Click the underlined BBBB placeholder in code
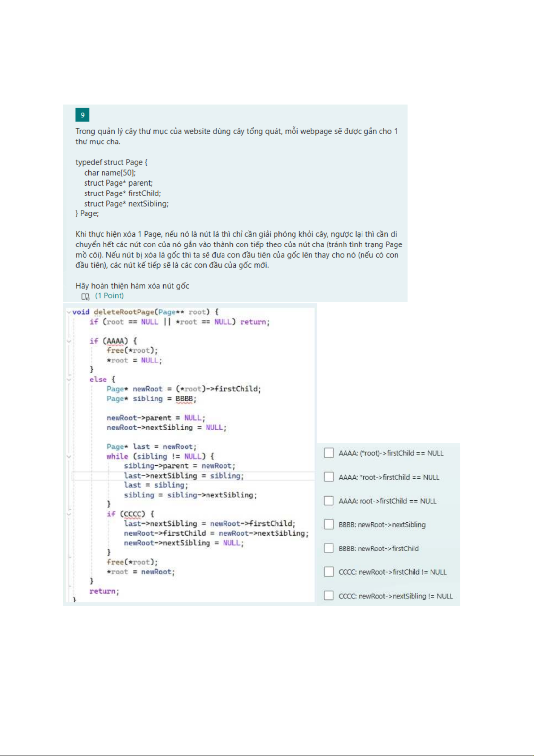534x756 pixels. pos(184,399)
